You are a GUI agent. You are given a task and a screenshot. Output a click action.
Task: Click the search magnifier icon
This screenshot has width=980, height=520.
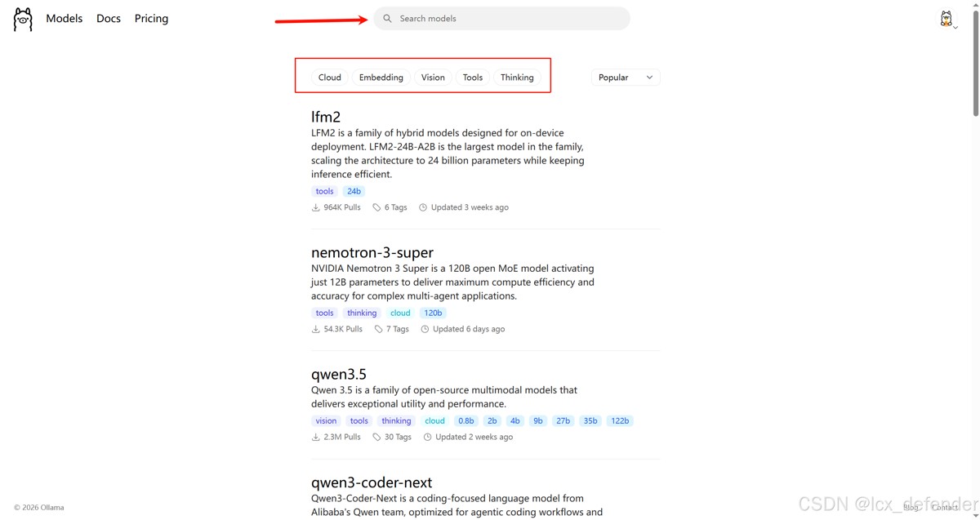[x=388, y=19]
